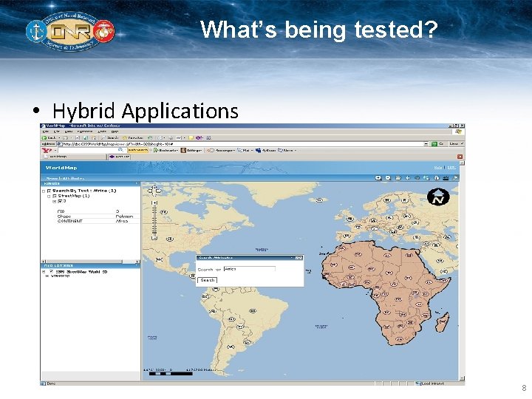The width and height of the screenshot is (532, 399).
Task: Click the browser address bar URL
Action: (117, 144)
